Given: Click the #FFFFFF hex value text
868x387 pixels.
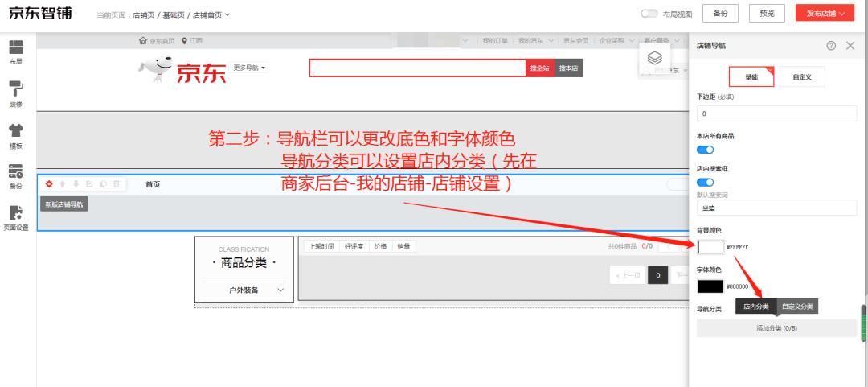Looking at the screenshot, I should point(737,247).
